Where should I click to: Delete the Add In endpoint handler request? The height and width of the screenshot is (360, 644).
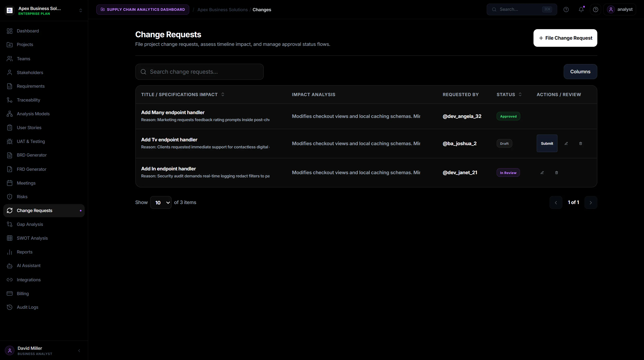tap(557, 173)
